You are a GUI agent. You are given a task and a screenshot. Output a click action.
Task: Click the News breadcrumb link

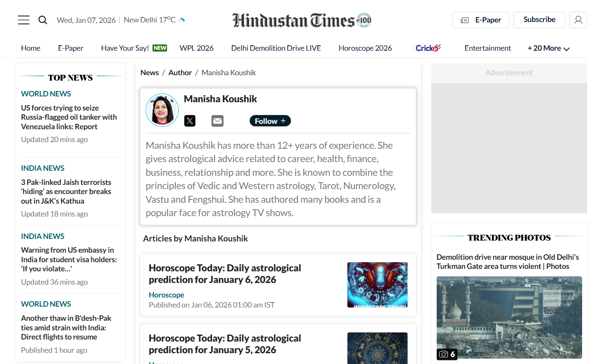click(150, 72)
